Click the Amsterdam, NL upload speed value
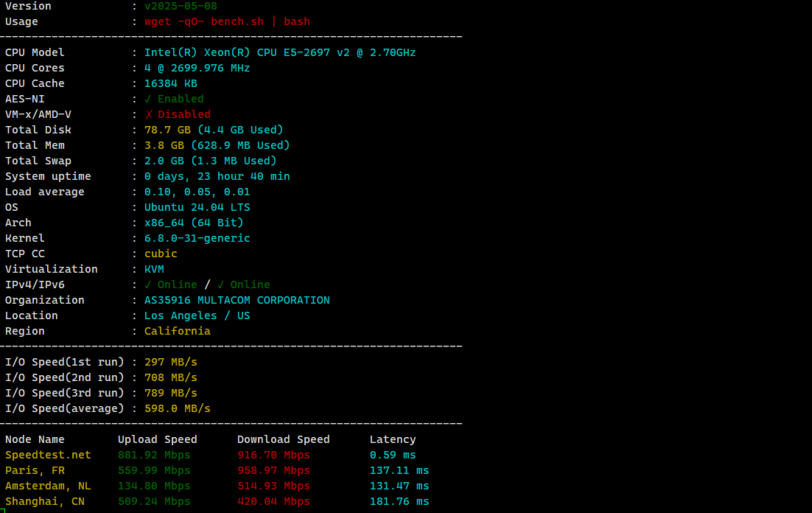Screen dimensions: 812x513 [x=154, y=486]
